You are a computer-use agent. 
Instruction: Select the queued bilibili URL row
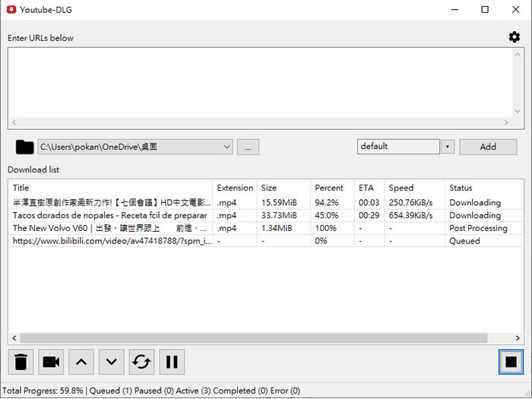point(110,241)
